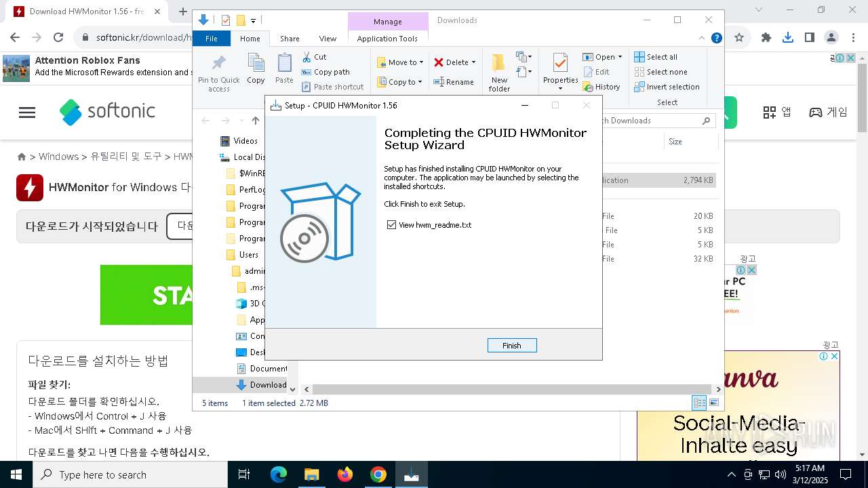Toggle View hwm_readme.txt checkbox
Image resolution: width=868 pixels, height=488 pixels.
391,225
